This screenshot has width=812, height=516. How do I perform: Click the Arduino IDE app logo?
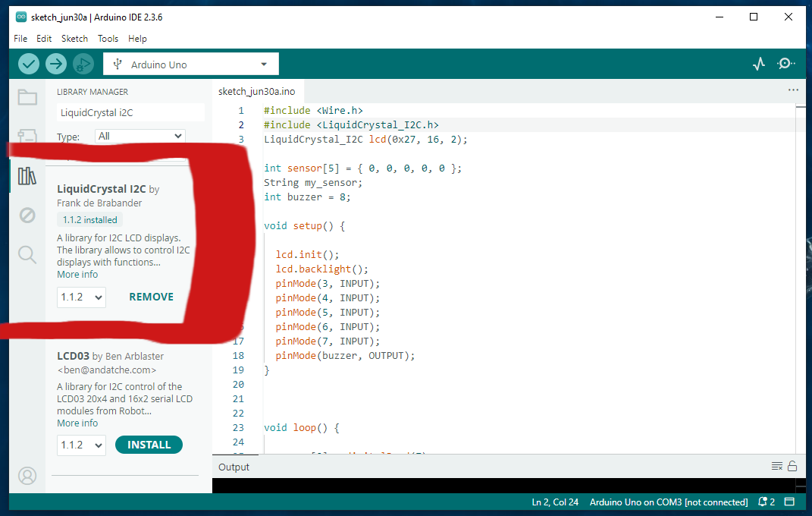point(20,17)
